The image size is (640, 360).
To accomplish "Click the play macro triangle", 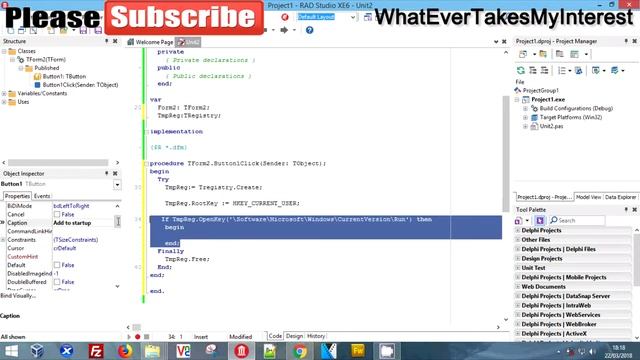I will click(x=129, y=337).
